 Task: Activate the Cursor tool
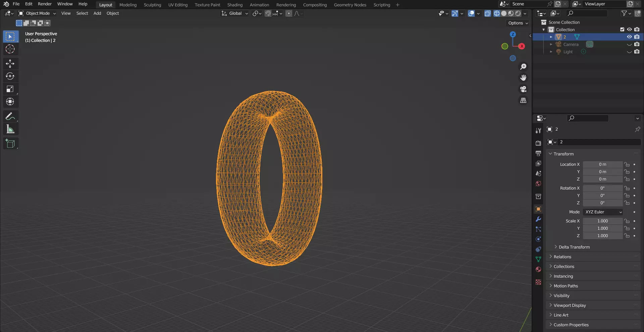[10, 49]
